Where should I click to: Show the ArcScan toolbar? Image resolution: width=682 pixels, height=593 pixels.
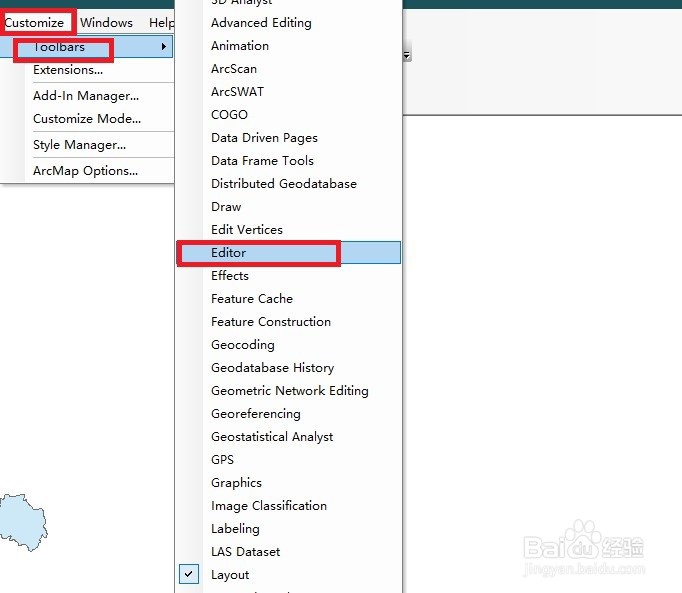pos(234,68)
